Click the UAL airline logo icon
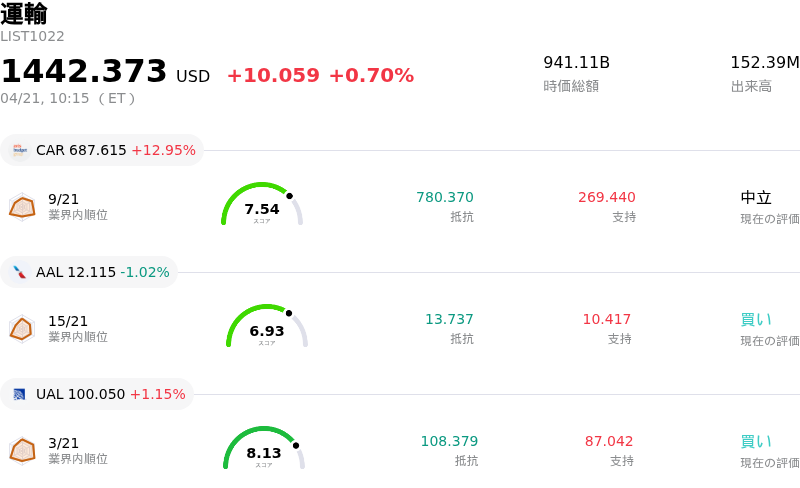The height and width of the screenshot is (488, 800). click(x=20, y=394)
